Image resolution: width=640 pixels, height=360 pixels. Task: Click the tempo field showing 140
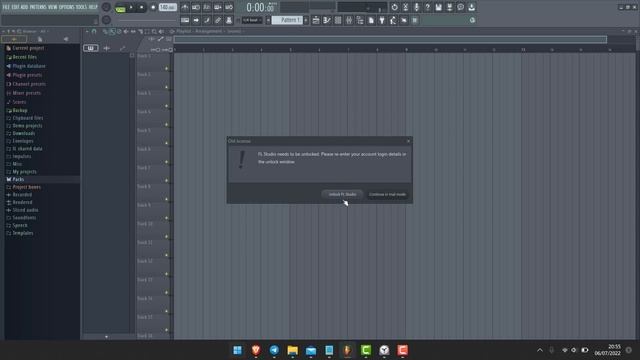(167, 7)
